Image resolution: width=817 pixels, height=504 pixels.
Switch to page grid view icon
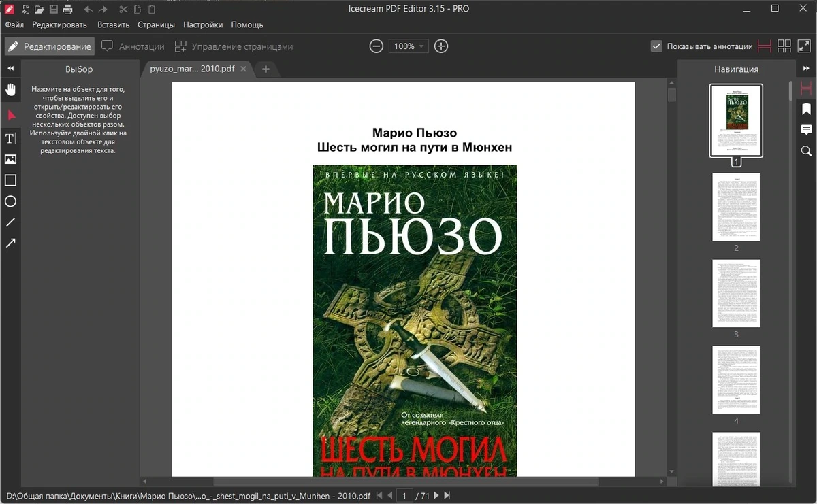pos(784,46)
